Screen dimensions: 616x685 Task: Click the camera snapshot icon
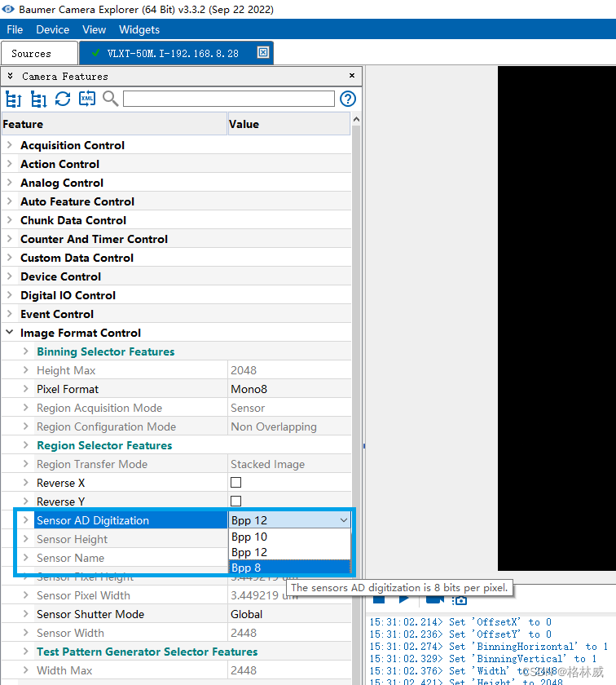point(460,601)
